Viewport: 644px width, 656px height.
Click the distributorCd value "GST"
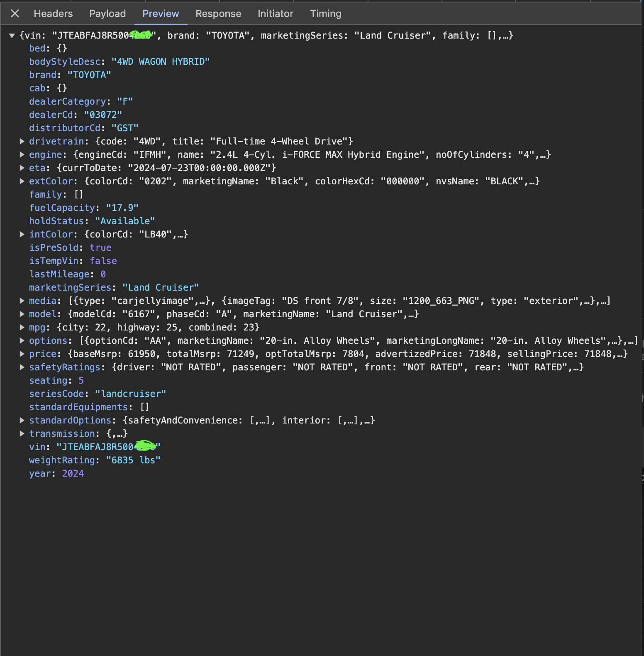click(125, 128)
